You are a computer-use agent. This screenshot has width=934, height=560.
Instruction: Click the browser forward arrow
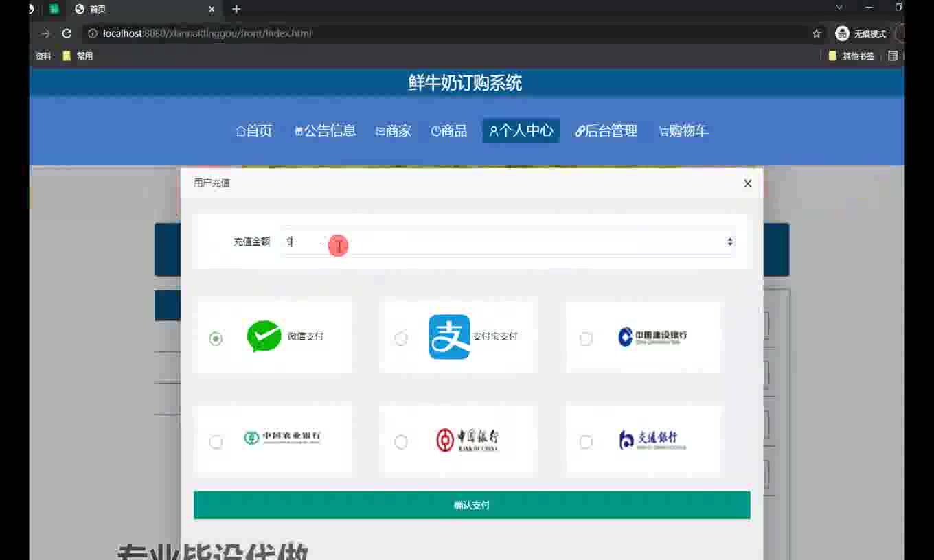45,33
